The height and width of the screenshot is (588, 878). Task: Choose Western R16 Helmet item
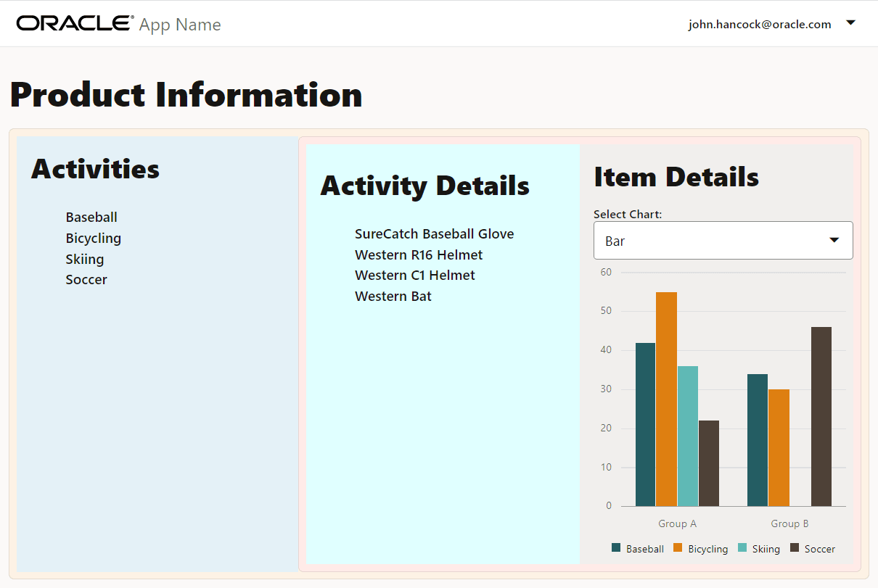pos(419,255)
